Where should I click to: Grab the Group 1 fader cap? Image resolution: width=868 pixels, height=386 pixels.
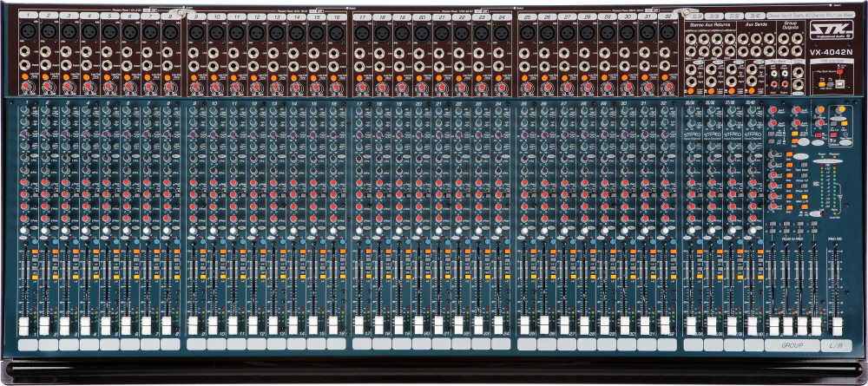(x=774, y=326)
